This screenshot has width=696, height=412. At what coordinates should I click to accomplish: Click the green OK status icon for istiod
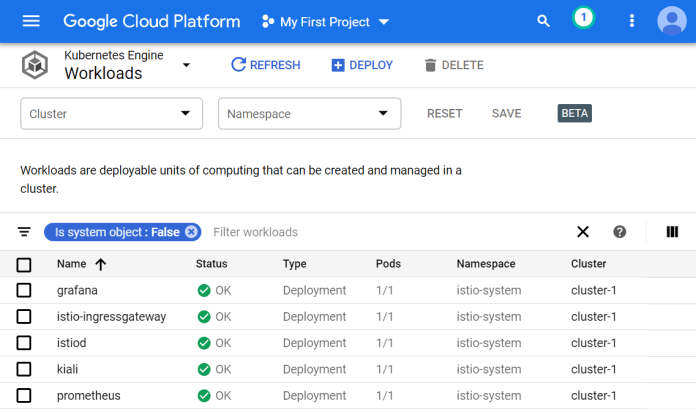204,343
